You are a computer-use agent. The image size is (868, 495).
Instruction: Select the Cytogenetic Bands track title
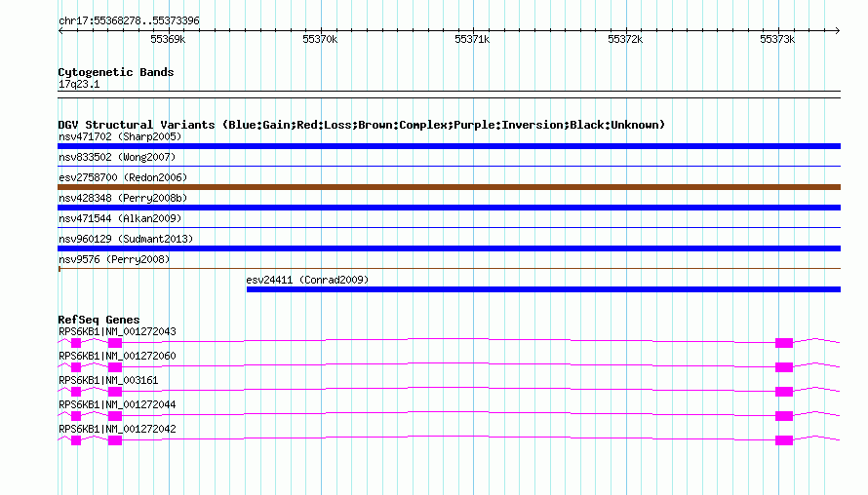[116, 72]
